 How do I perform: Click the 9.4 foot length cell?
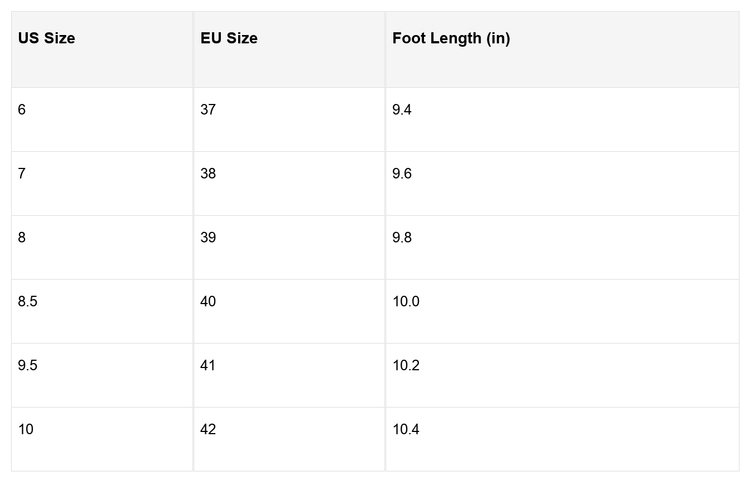[x=402, y=109]
